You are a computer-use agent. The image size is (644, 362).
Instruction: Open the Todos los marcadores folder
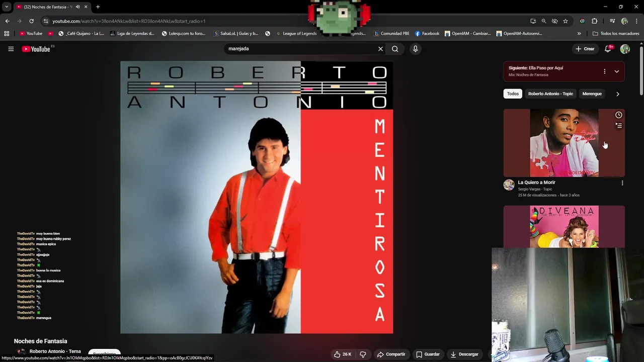(x=616, y=34)
